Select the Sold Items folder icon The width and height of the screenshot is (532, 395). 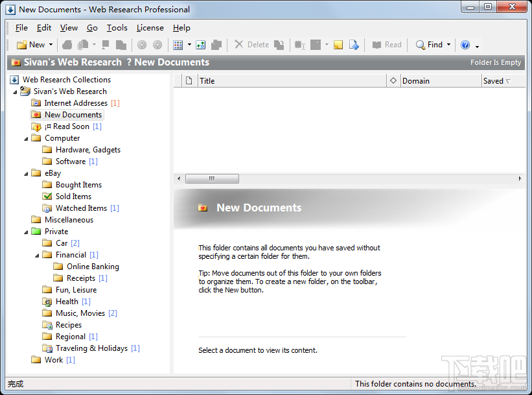48,196
